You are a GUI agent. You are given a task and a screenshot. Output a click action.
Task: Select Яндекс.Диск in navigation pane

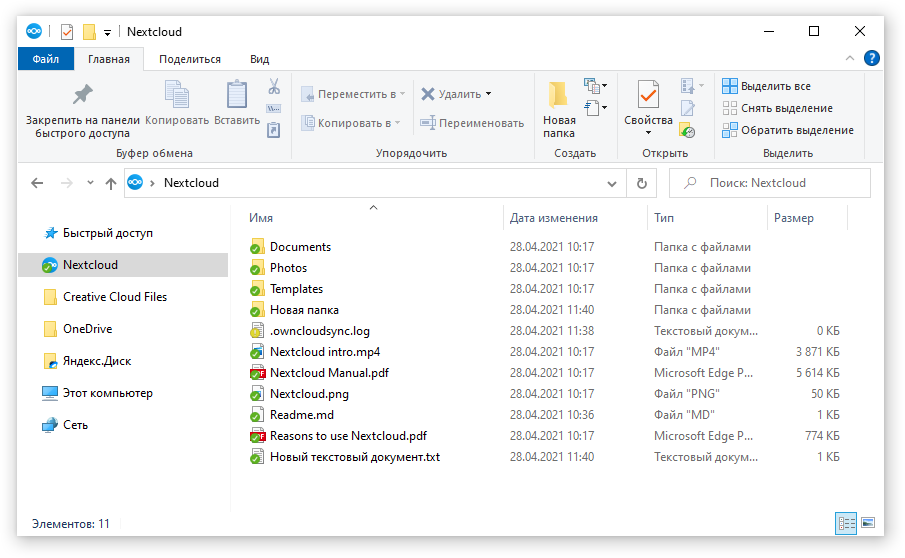coord(97,361)
